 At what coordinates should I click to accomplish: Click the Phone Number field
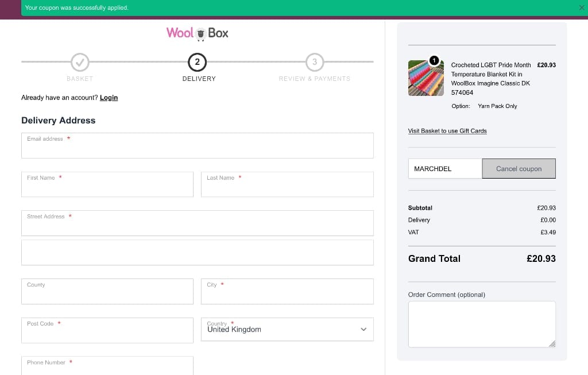(107, 366)
